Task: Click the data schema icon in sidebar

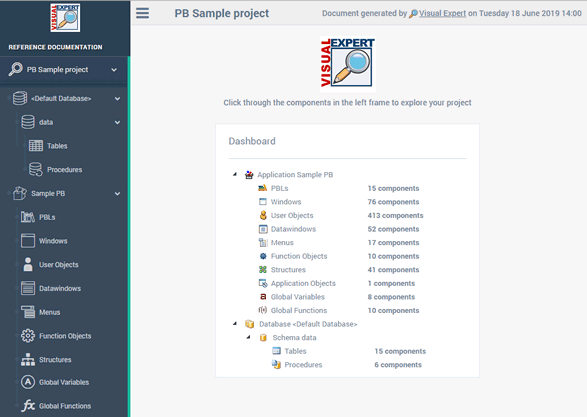Action: (x=28, y=122)
